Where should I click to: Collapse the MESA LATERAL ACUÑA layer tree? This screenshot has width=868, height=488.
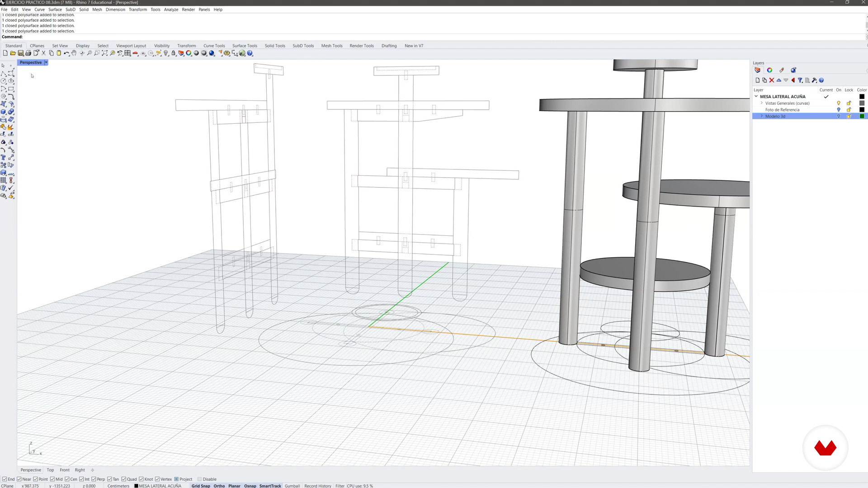pyautogui.click(x=756, y=96)
